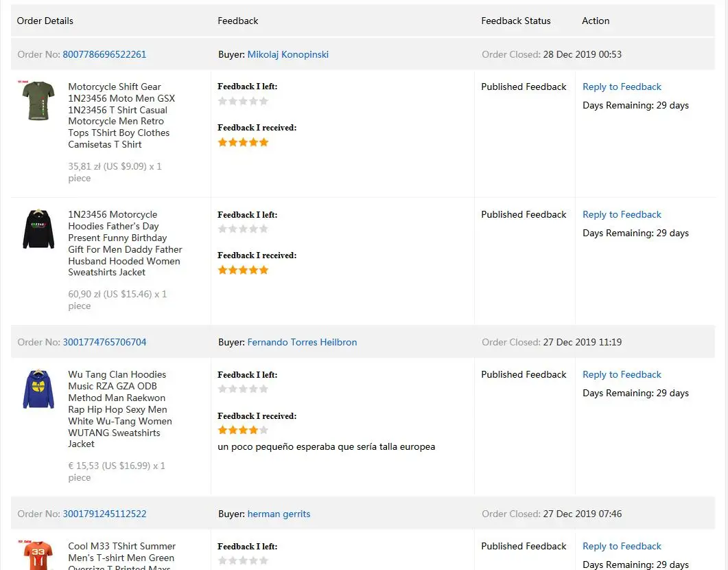The height and width of the screenshot is (570, 728).
Task: Click five-star received rating for Motorcycle Hoodies
Action: click(243, 270)
